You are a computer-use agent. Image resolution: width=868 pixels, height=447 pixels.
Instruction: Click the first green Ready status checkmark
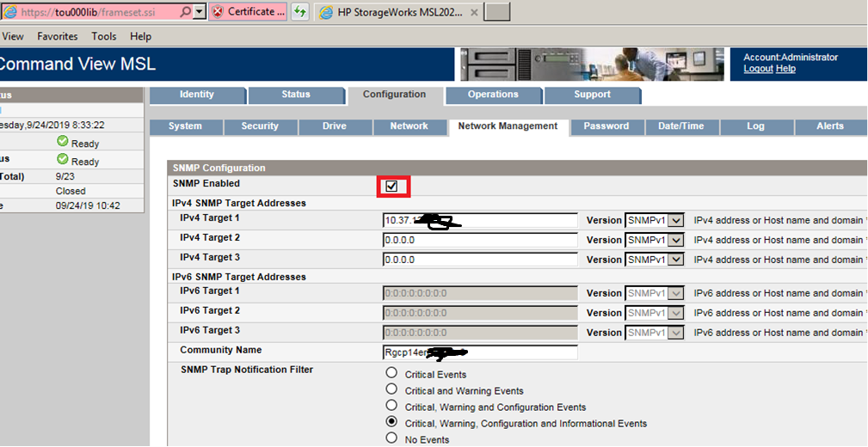(63, 142)
